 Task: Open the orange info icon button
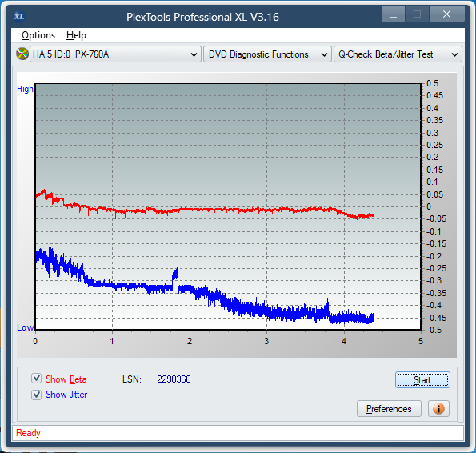click(x=438, y=409)
